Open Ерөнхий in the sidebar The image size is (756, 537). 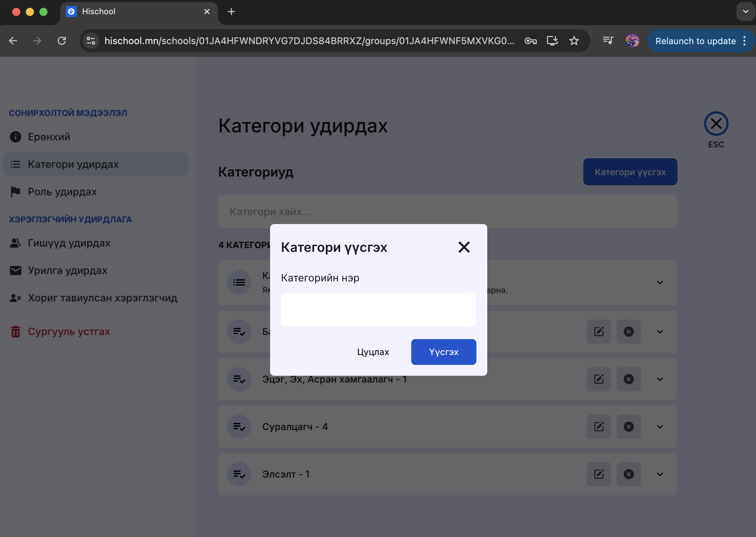pos(49,137)
